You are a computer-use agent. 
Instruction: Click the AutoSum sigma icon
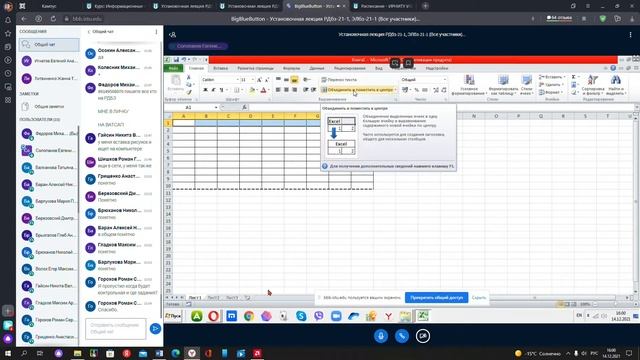[573, 77]
